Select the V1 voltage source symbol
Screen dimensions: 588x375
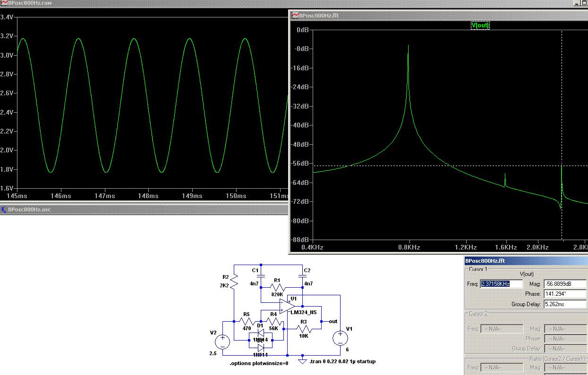[339, 338]
